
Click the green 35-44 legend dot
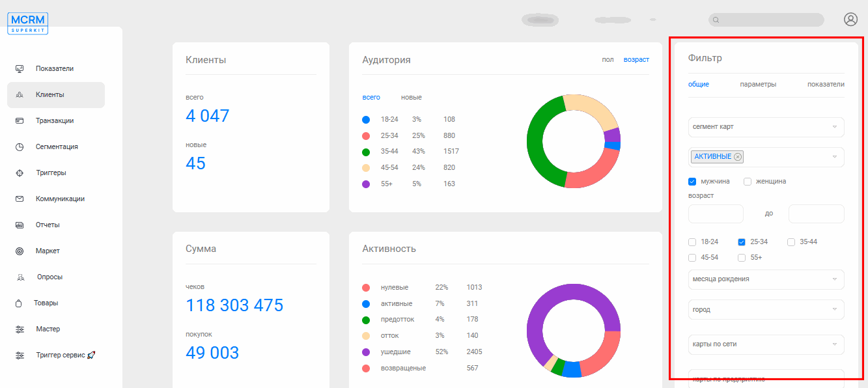click(x=366, y=152)
